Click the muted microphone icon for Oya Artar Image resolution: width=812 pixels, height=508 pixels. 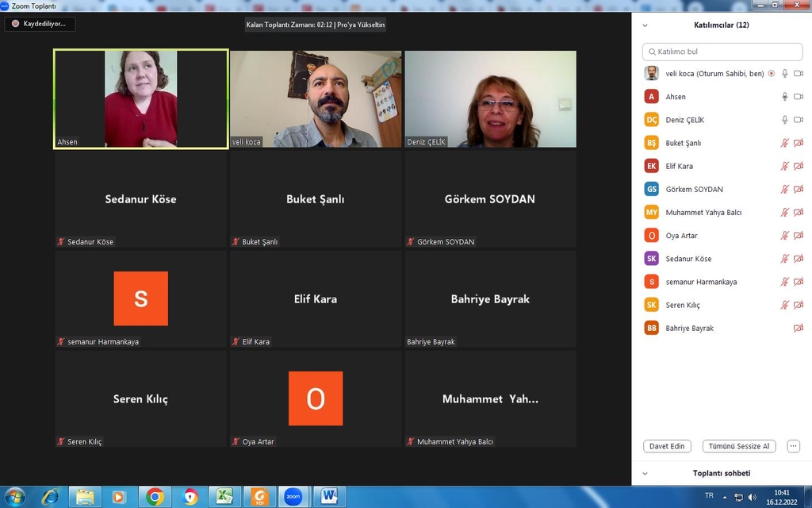785,236
